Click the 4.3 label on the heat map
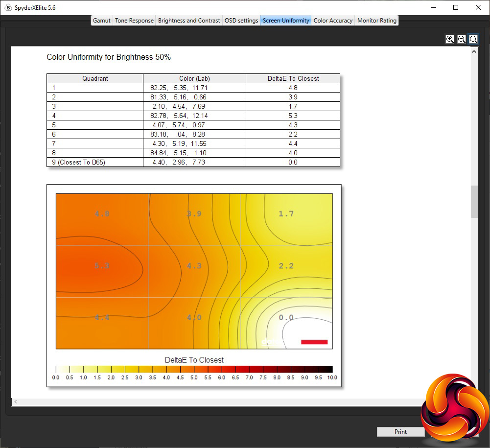Image resolution: width=490 pixels, height=448 pixels. (x=194, y=266)
